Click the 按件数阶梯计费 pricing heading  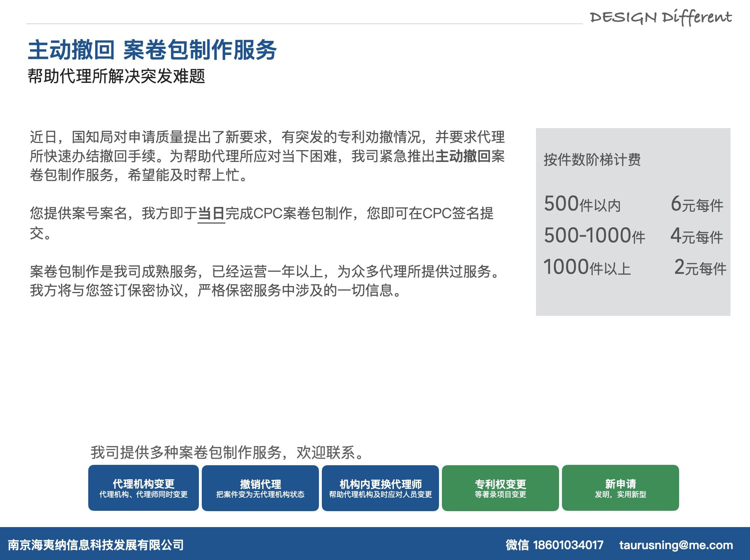tap(592, 160)
